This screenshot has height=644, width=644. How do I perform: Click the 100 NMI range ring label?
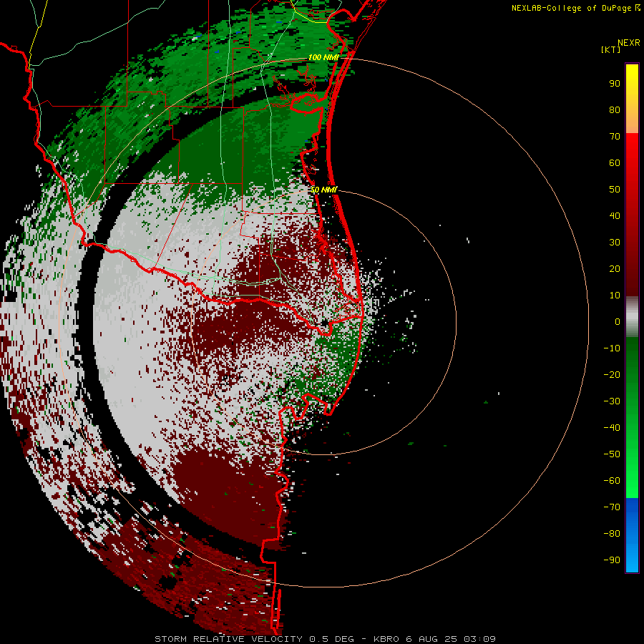click(323, 57)
